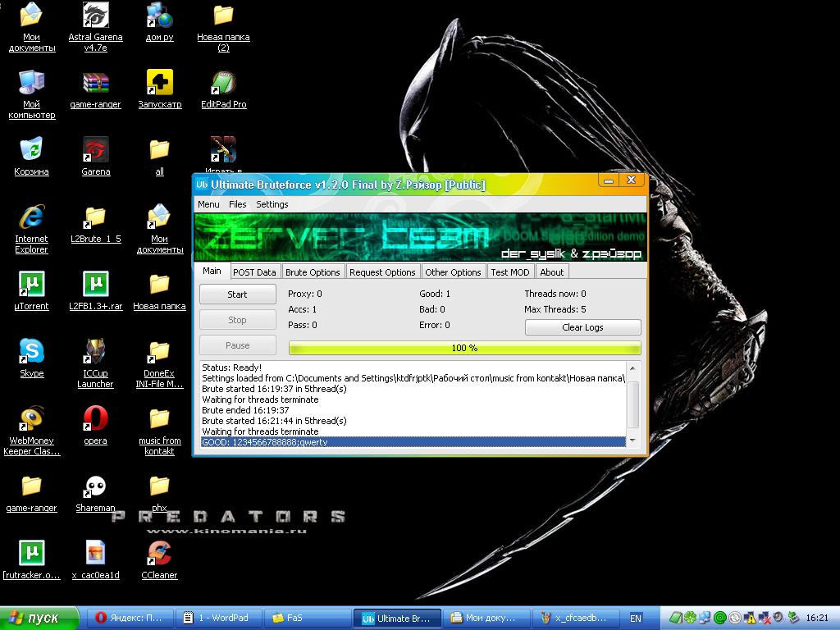The height and width of the screenshot is (630, 840).
Task: Click the EN language indicator
Action: click(636, 619)
